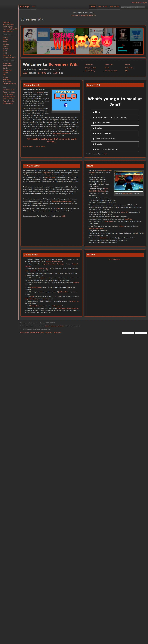The width and height of the screenshot is (148, 644).
Task: Browse Applications in Screamer Library
Action: pyautogui.click(x=7, y=66)
